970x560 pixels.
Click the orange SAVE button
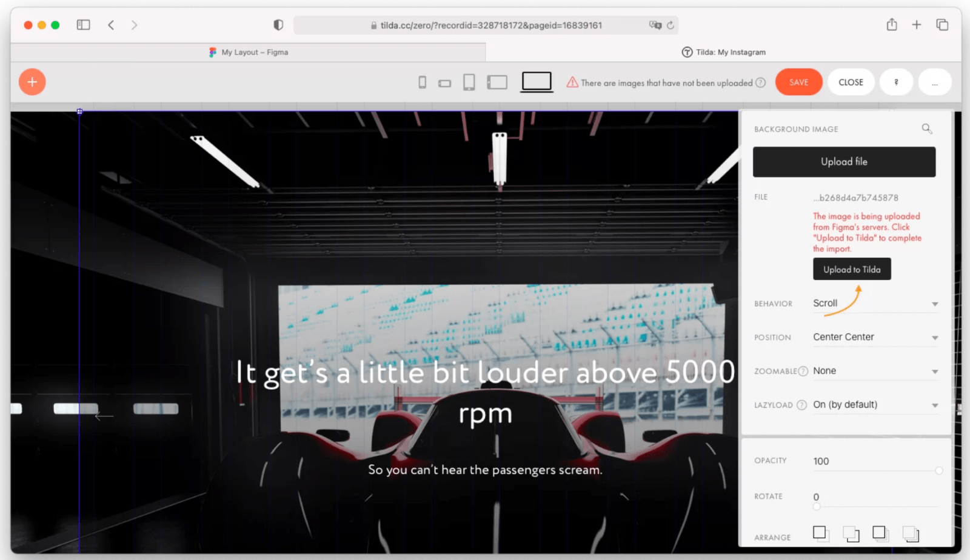(x=798, y=82)
